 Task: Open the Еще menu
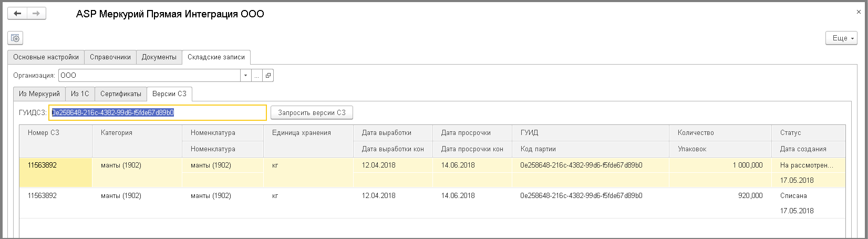pos(842,38)
